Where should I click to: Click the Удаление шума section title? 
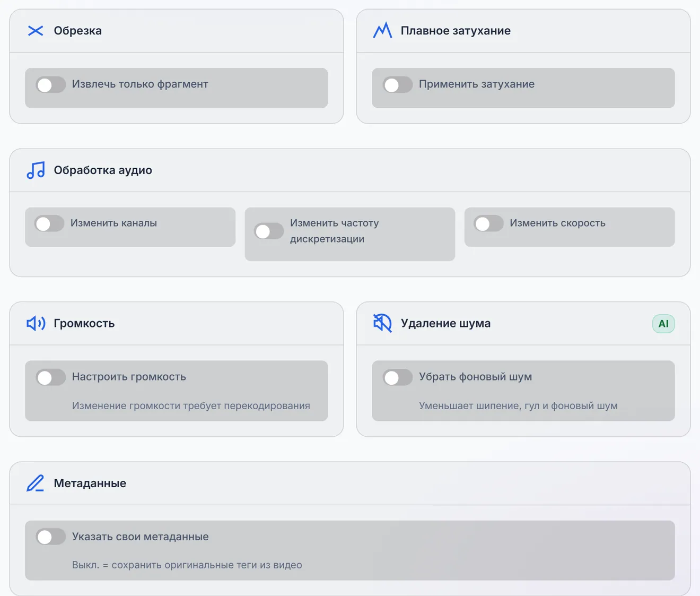[445, 323]
